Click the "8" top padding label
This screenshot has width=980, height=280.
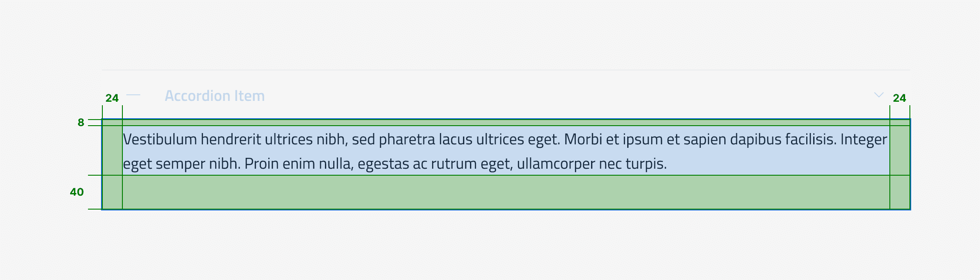[x=81, y=123]
